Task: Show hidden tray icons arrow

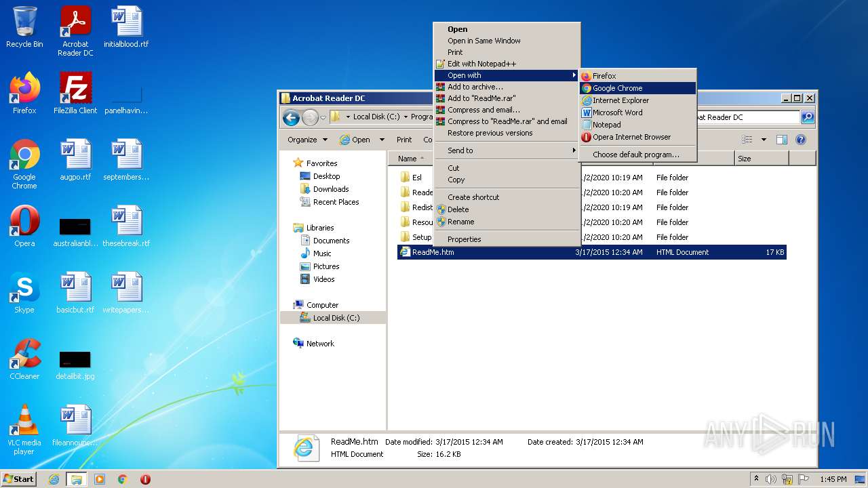Action: pyautogui.click(x=756, y=479)
